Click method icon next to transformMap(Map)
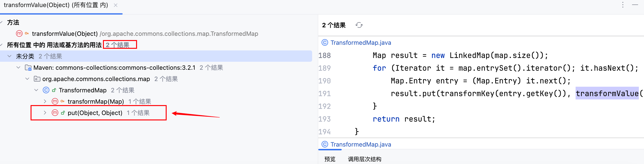The width and height of the screenshot is (644, 164). pyautogui.click(x=55, y=101)
